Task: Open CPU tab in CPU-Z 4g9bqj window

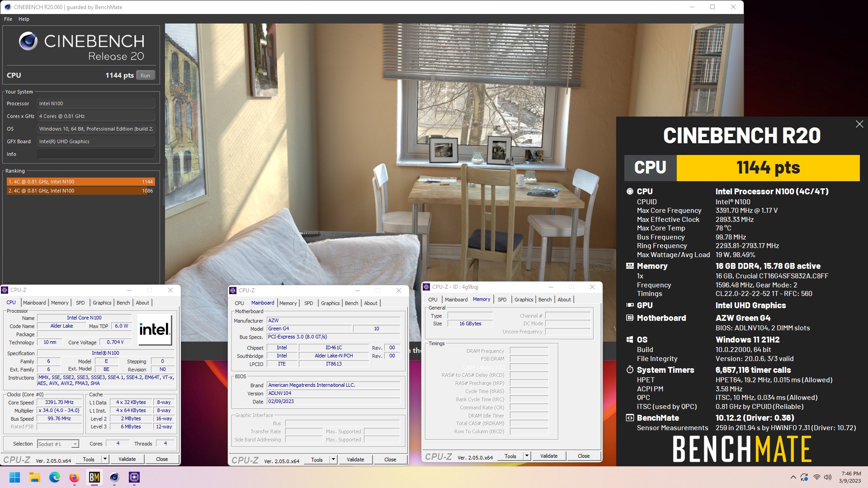Action: pyautogui.click(x=433, y=300)
